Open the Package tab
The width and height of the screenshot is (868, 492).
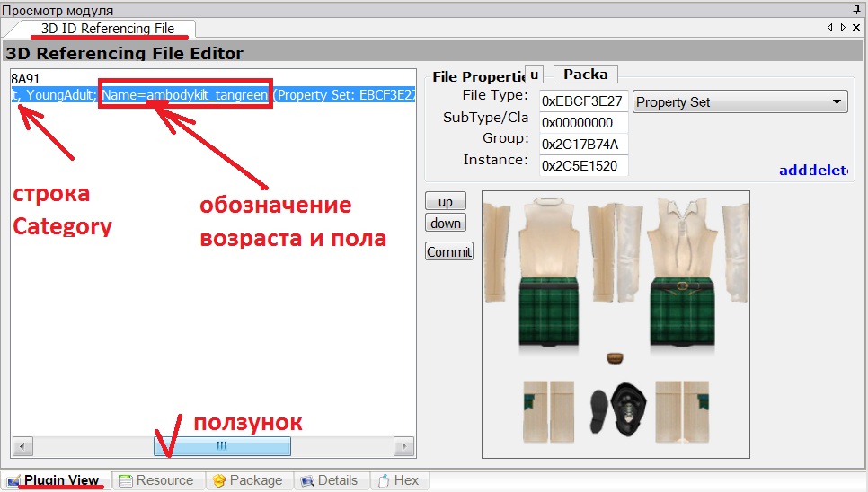click(248, 480)
